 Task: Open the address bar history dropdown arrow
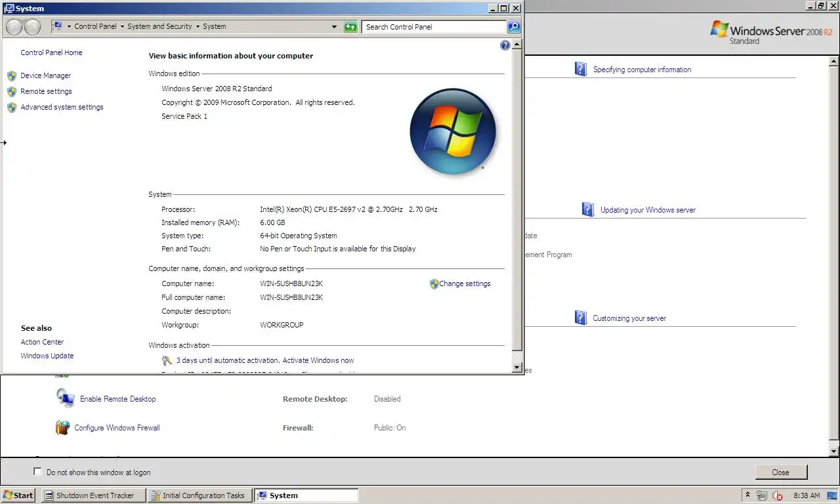coord(335,27)
